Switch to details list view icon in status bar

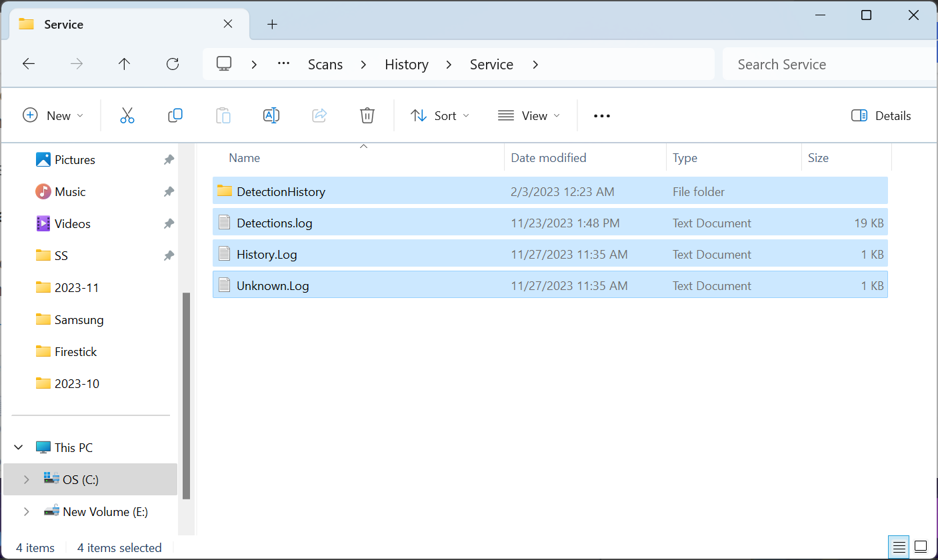(x=899, y=547)
